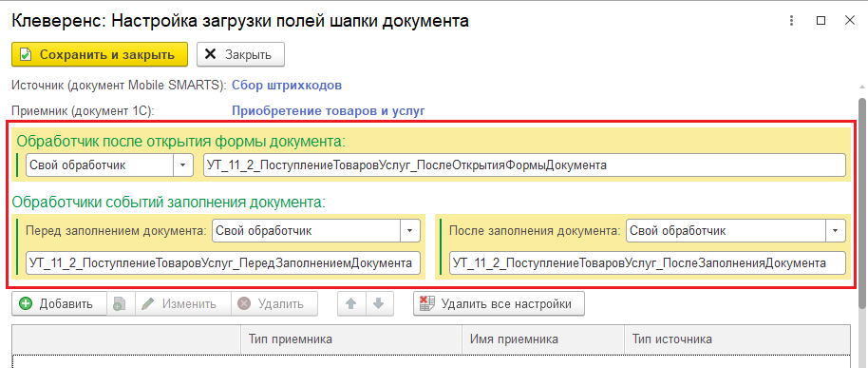868x368 pixels.
Task: Open the После заполнения документа dropdown arrow
Action: 836,230
